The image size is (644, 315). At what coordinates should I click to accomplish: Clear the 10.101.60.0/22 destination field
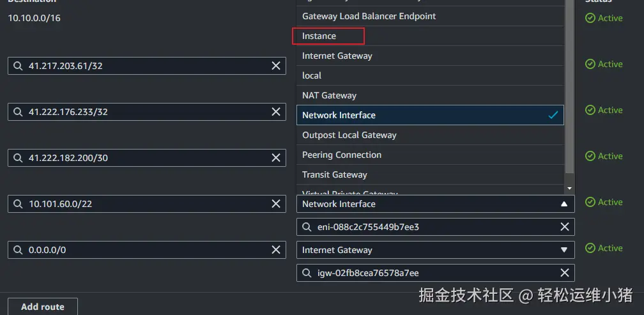tap(276, 204)
